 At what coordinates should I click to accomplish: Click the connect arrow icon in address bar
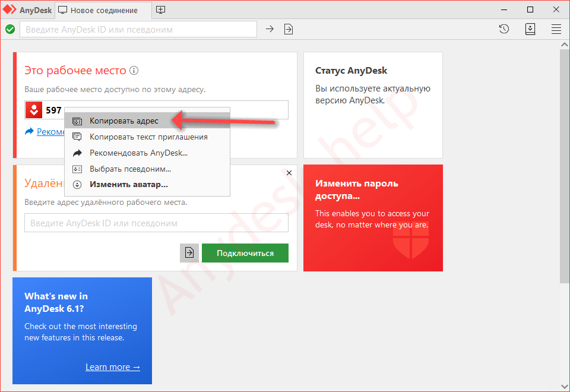pos(270,29)
